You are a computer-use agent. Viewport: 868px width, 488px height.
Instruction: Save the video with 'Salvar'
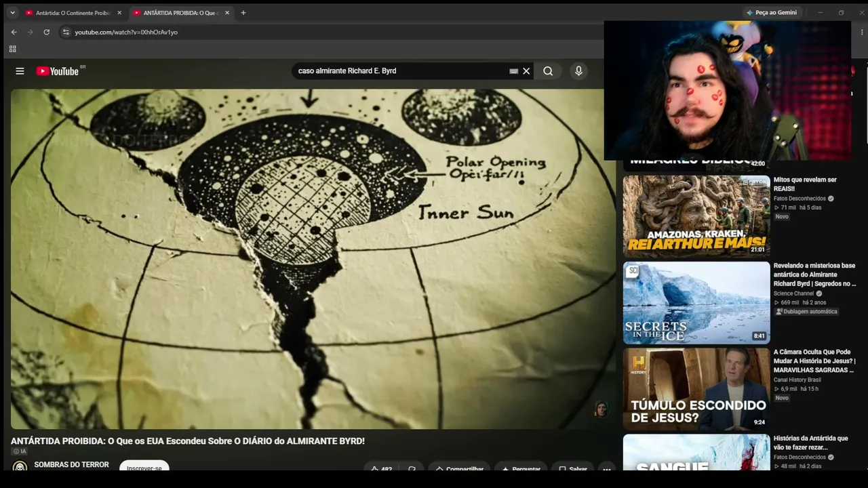(572, 468)
